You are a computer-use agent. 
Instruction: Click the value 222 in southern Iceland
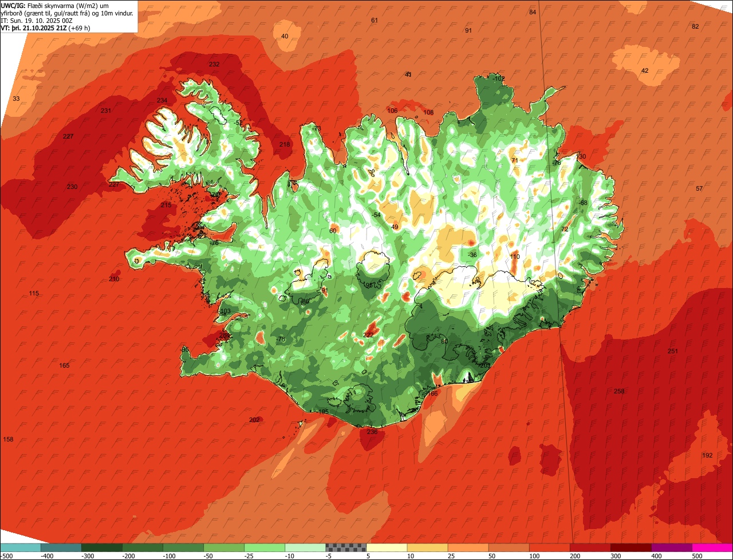click(368, 335)
